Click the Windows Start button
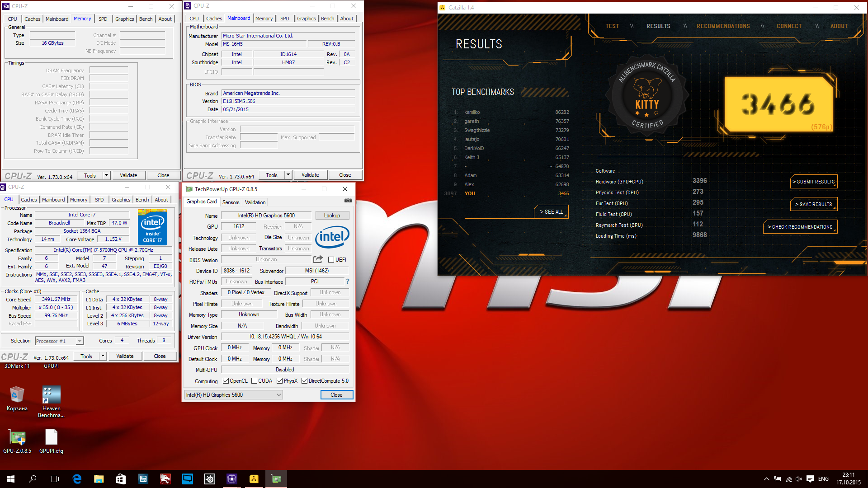The width and height of the screenshot is (868, 488). pos(11,479)
